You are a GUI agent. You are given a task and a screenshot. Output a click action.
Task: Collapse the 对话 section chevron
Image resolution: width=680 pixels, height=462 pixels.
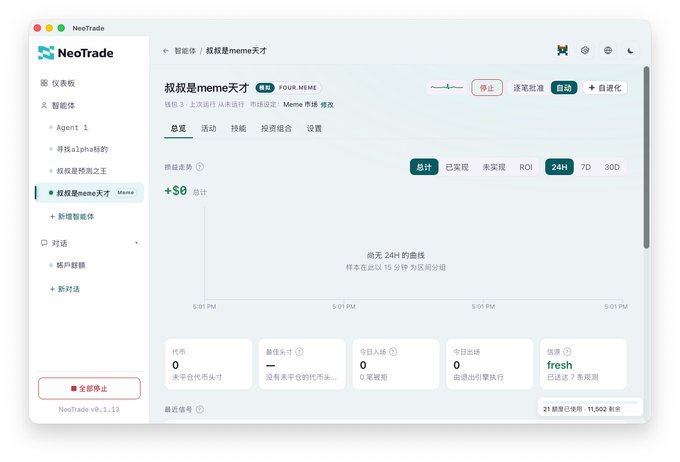point(137,243)
